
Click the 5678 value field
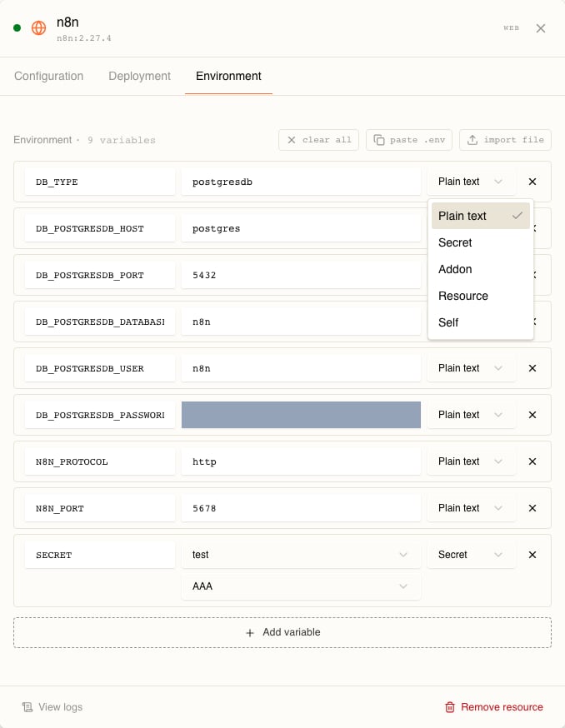pyautogui.click(x=301, y=508)
